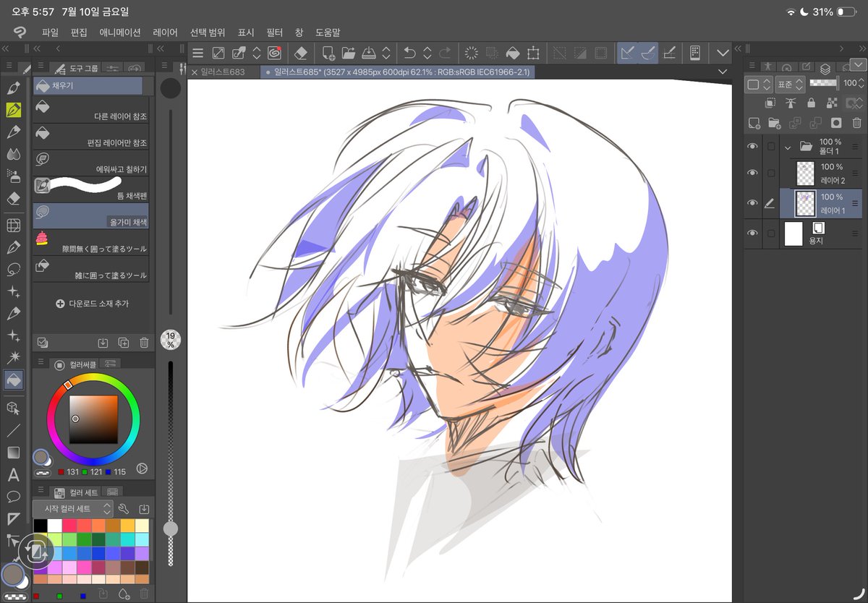Click the Fill command bar bucket icon

[512, 53]
